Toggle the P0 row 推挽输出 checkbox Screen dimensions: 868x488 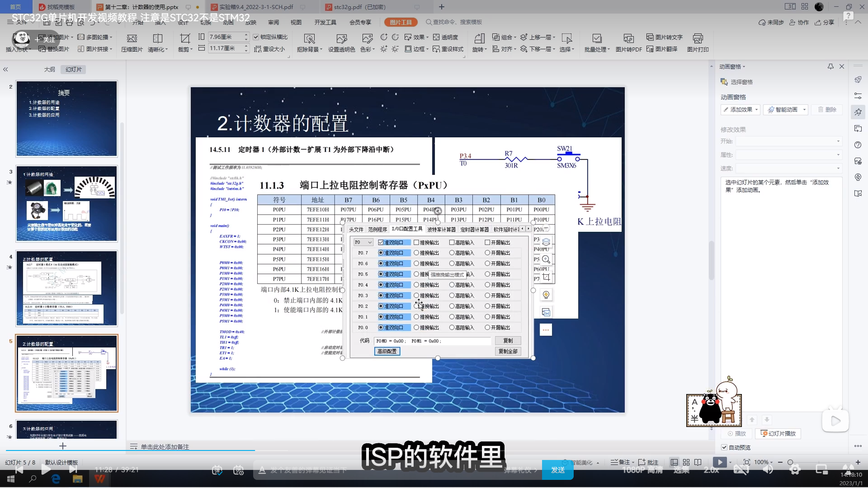(416, 243)
